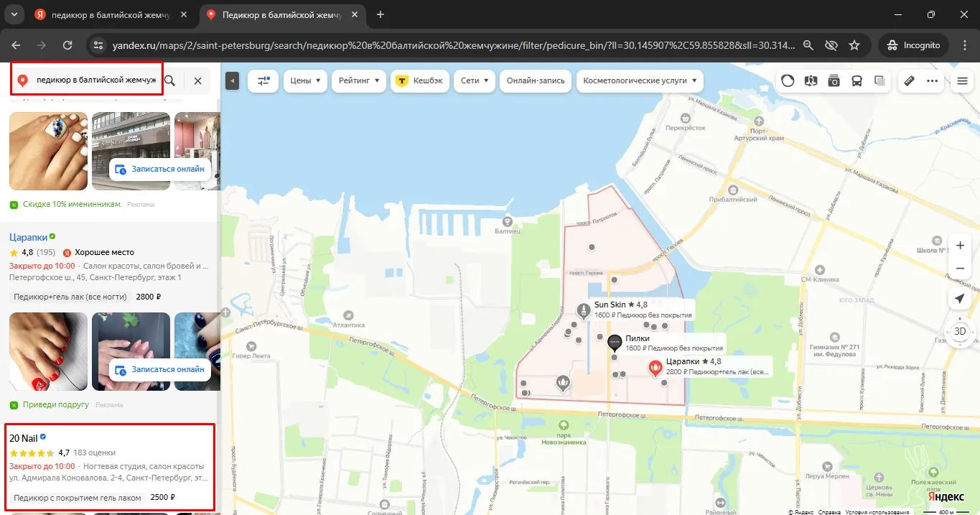Click the zoom magnifier icon in address bar
The width and height of the screenshot is (980, 515).
(x=808, y=45)
